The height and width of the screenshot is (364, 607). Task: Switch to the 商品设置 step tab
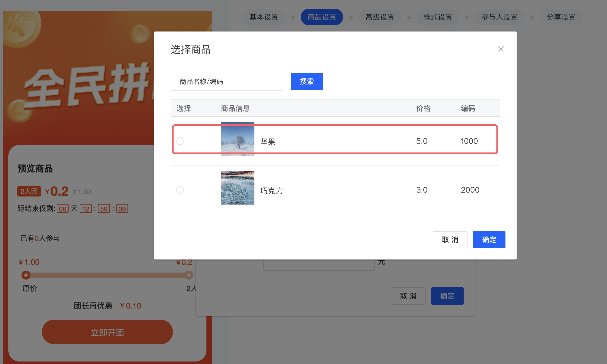point(322,17)
